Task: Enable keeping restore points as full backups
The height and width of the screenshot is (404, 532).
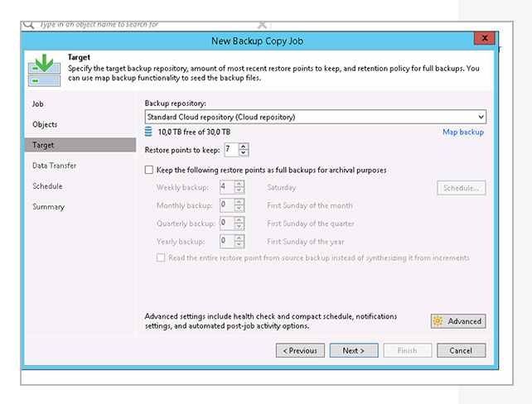Action: [149, 170]
